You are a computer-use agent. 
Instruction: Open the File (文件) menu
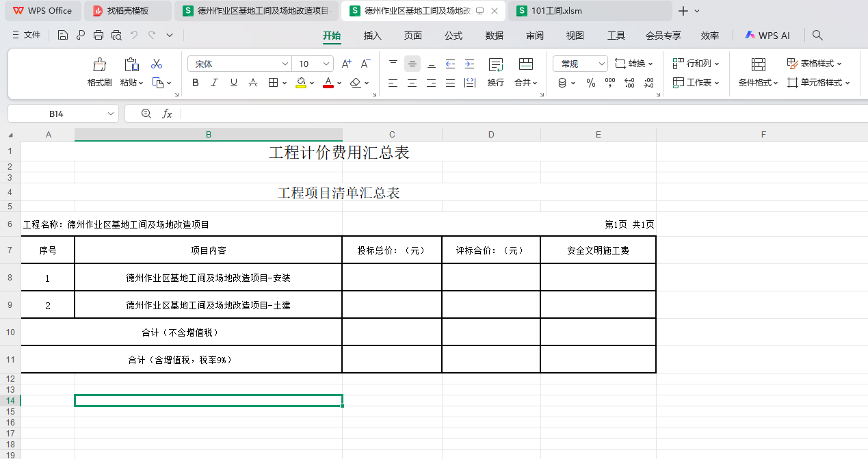27,35
